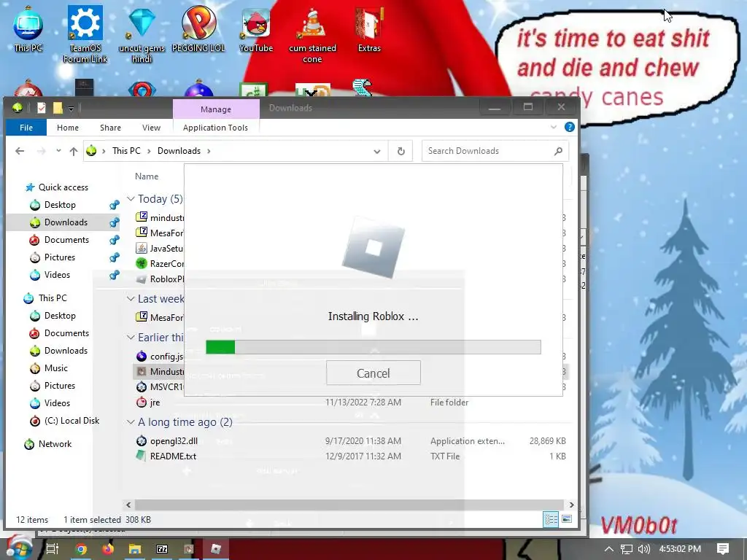Open uncut gems hindi desktop shortcut

(142, 34)
